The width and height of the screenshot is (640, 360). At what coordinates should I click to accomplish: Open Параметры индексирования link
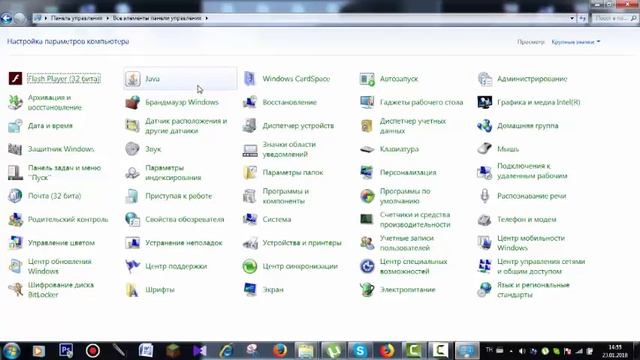tap(173, 173)
